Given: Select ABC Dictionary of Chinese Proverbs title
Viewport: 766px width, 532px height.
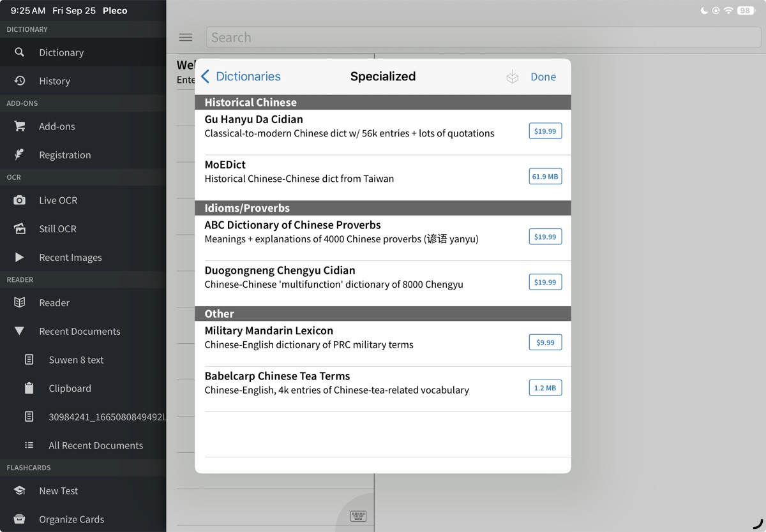Looking at the screenshot, I should coord(292,225).
